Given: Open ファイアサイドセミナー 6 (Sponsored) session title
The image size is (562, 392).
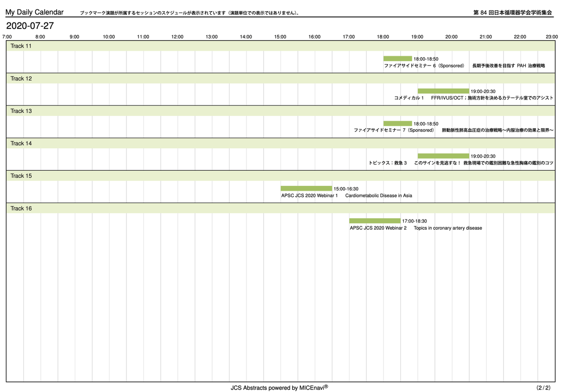Looking at the screenshot, I should [465, 66].
